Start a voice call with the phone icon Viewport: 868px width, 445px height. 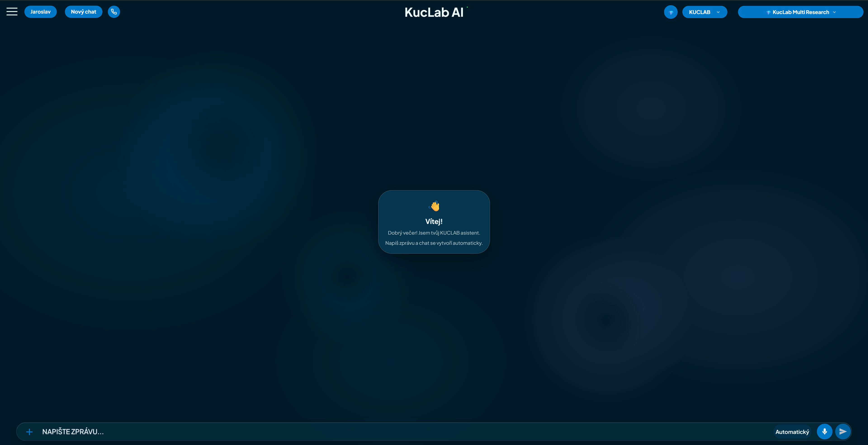(114, 12)
